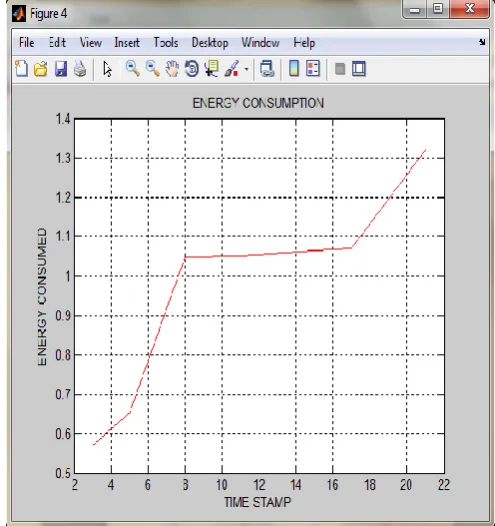Open the Insert menu
Screen dimensions: 495x526
click(x=127, y=43)
